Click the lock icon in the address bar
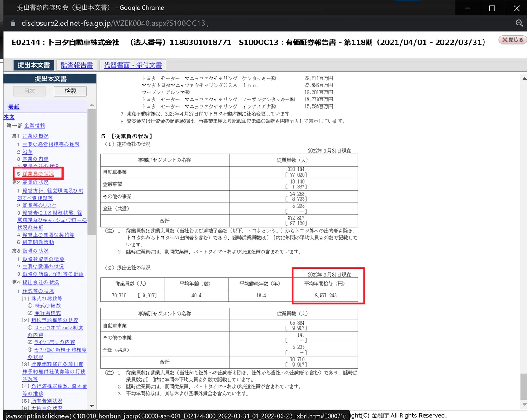The image size is (527, 420). click(x=12, y=23)
